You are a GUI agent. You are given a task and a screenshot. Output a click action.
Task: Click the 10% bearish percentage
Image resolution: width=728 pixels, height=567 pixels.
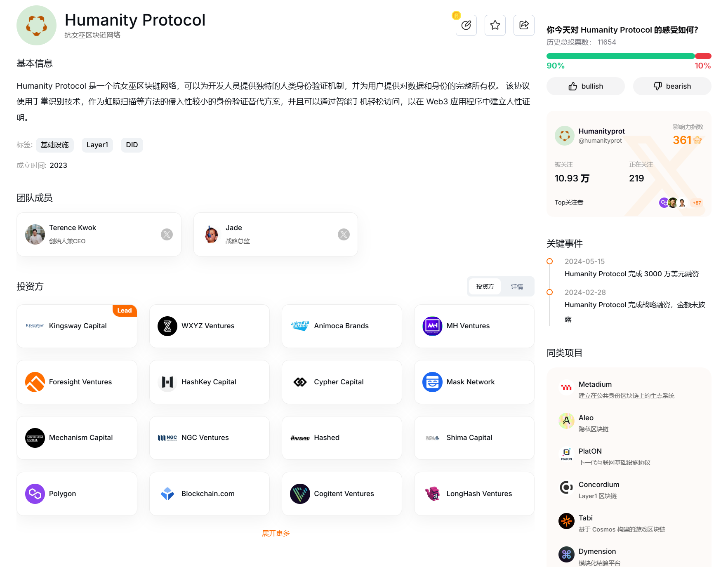point(702,66)
